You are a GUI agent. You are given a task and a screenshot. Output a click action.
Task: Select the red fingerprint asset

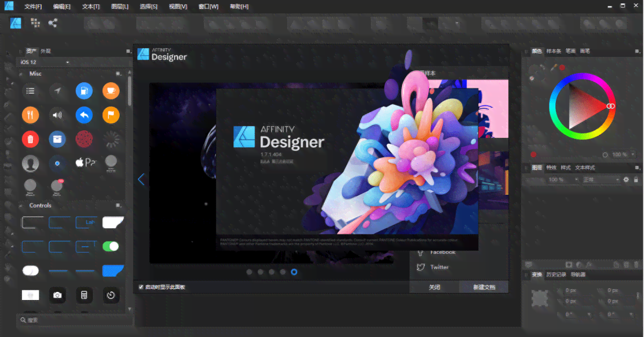[84, 140]
